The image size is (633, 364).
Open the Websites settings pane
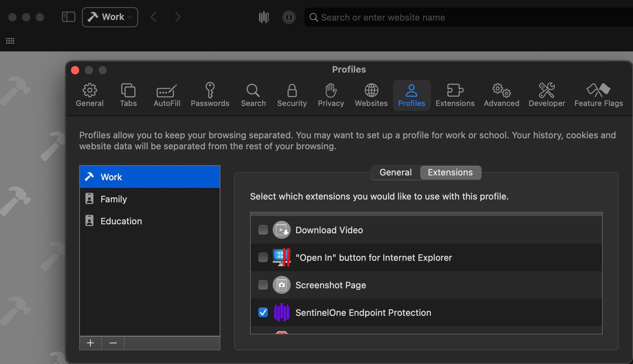pos(371,95)
